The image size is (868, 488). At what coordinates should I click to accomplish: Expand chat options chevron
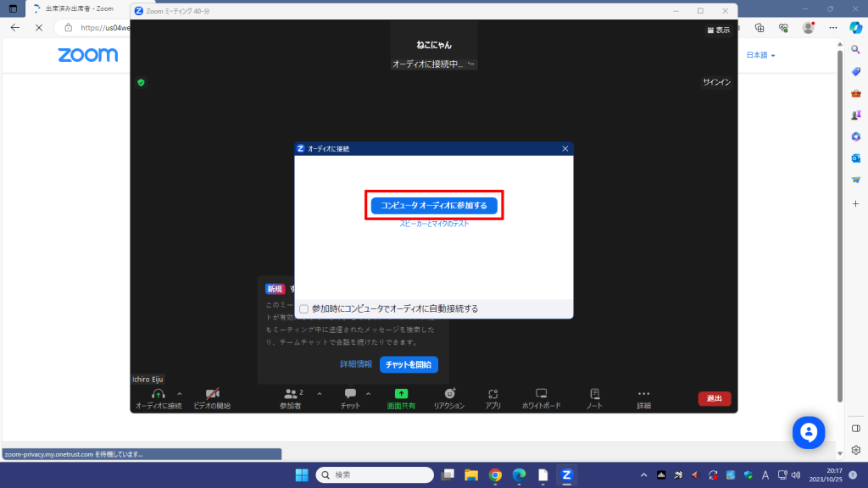[x=368, y=394]
